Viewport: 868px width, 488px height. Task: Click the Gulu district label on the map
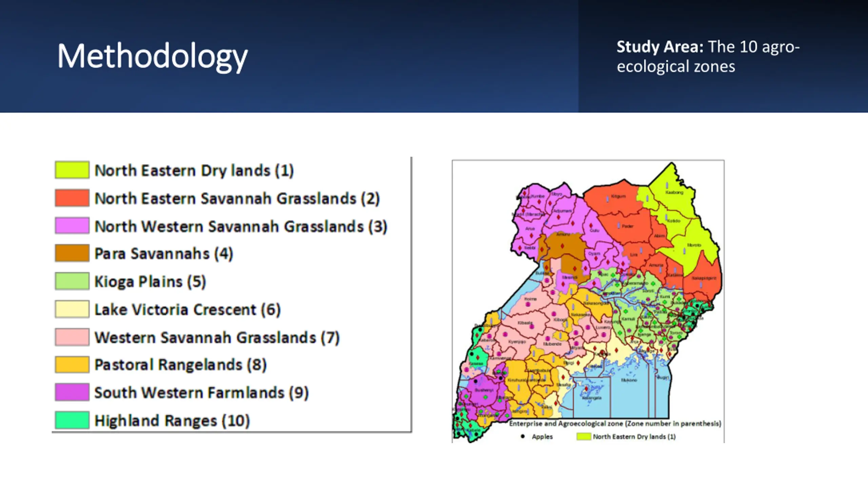[x=594, y=230]
